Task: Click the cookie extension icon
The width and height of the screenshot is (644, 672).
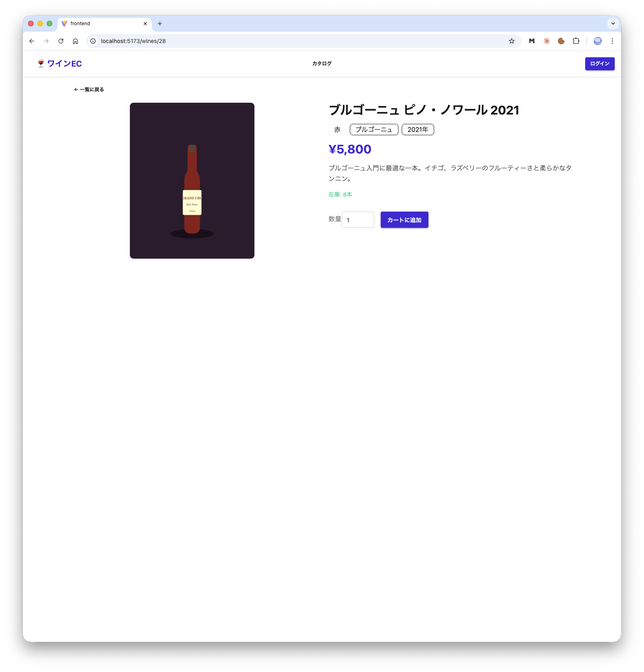Action: pos(561,41)
